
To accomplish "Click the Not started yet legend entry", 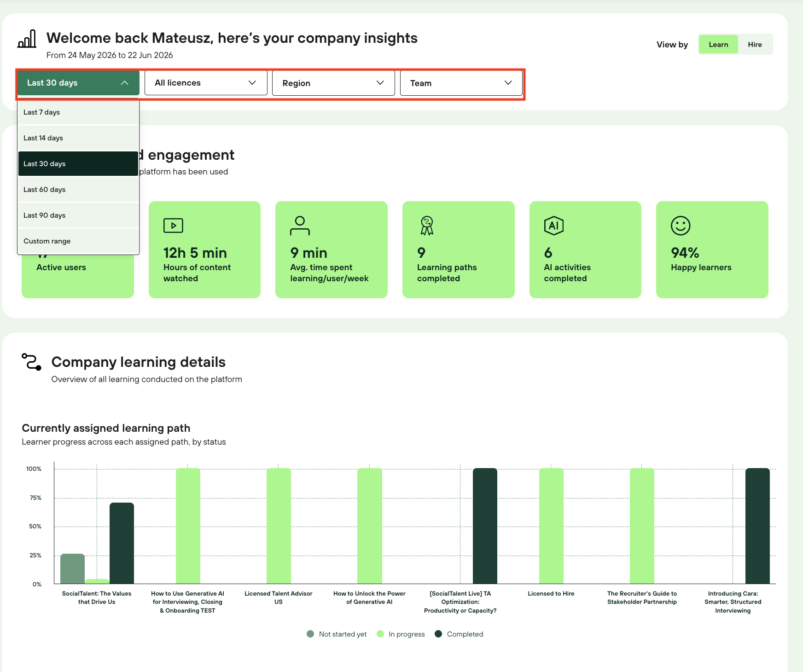I will click(337, 634).
